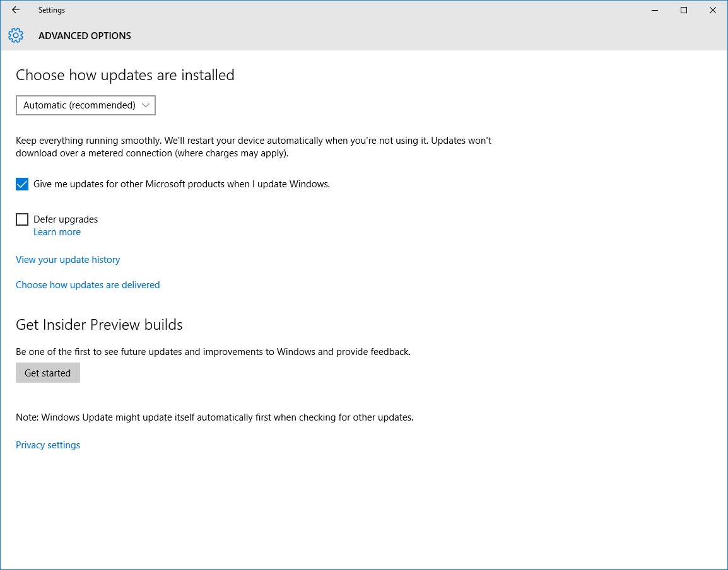
Task: View your update history
Action: (x=68, y=259)
